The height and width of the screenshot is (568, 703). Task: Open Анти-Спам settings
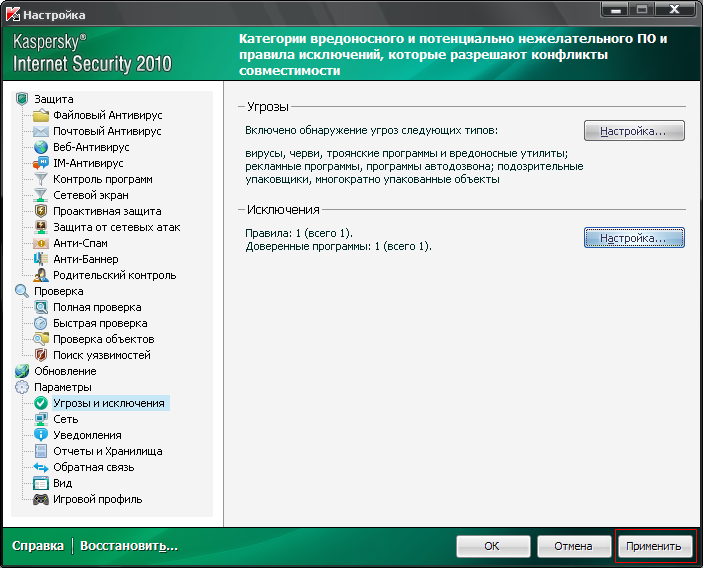pos(80,243)
